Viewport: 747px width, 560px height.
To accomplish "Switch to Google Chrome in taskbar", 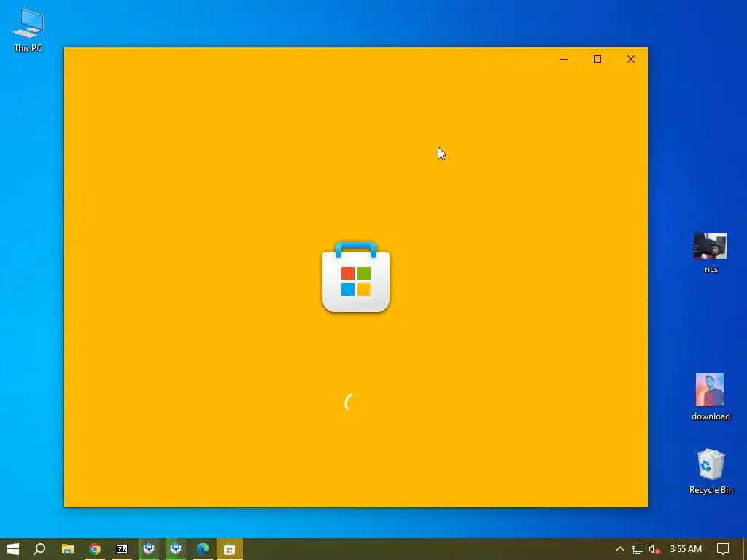I will pos(95,549).
